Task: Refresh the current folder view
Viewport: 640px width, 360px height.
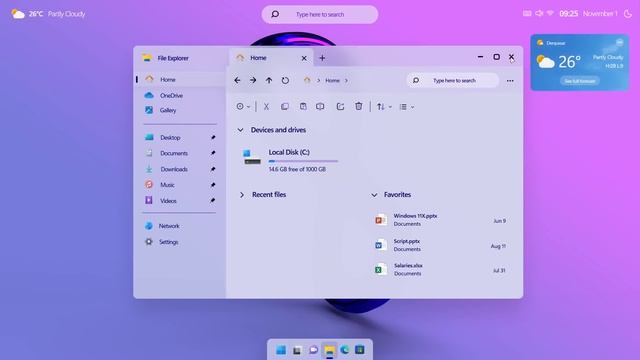Action: [x=285, y=80]
